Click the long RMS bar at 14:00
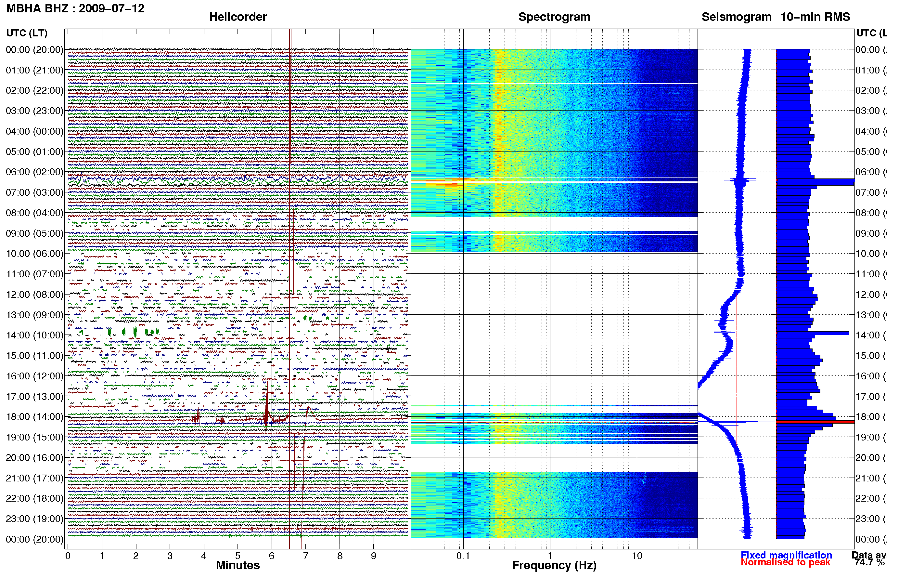This screenshot has width=924, height=578. [813, 333]
